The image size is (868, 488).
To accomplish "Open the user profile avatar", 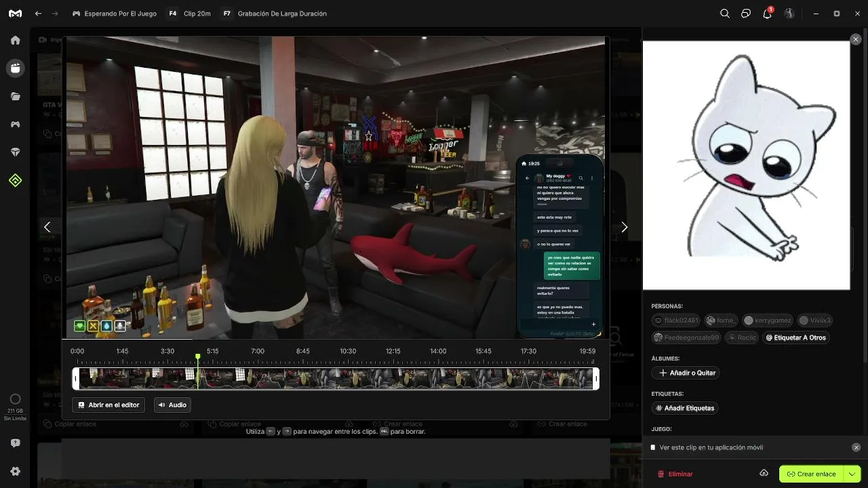I will tap(789, 14).
